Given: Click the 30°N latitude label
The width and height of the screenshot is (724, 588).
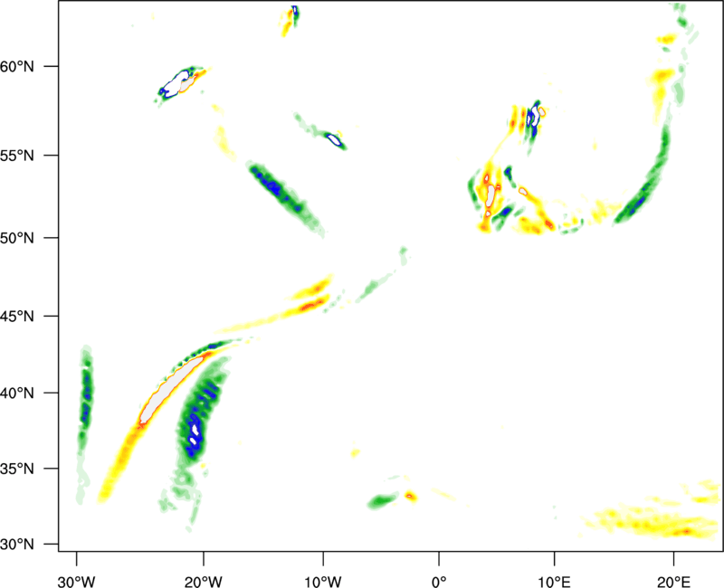Looking at the screenshot, I should pos(17,545).
